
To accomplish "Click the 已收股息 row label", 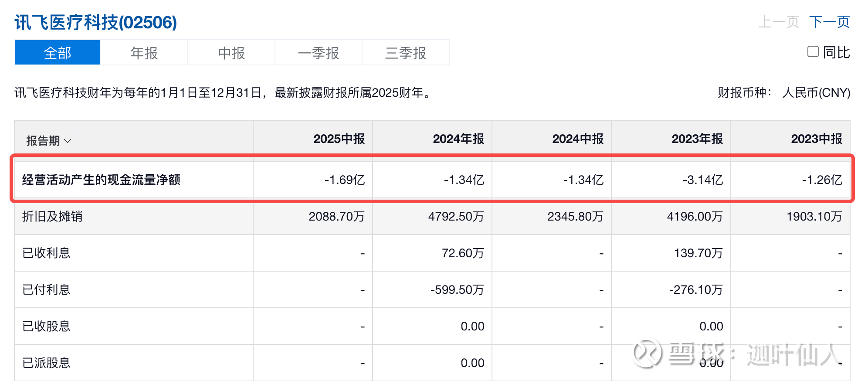I will pos(46,326).
